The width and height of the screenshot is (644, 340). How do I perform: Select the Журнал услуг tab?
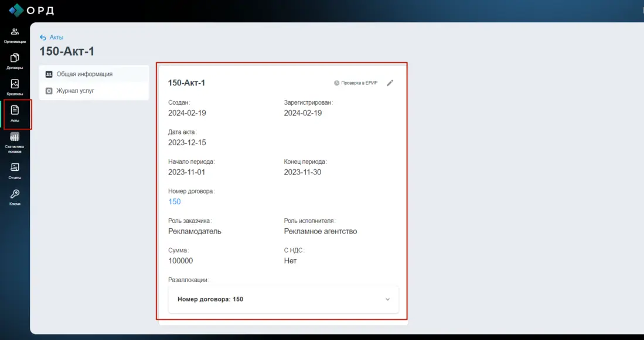coord(94,91)
